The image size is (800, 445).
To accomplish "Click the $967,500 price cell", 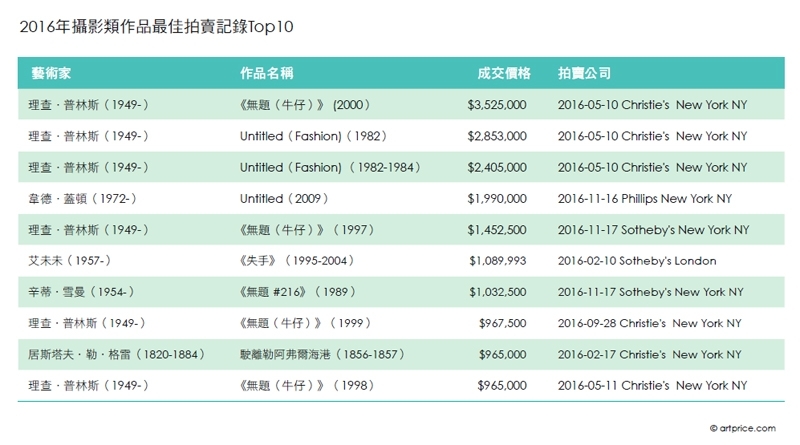I will click(503, 323).
